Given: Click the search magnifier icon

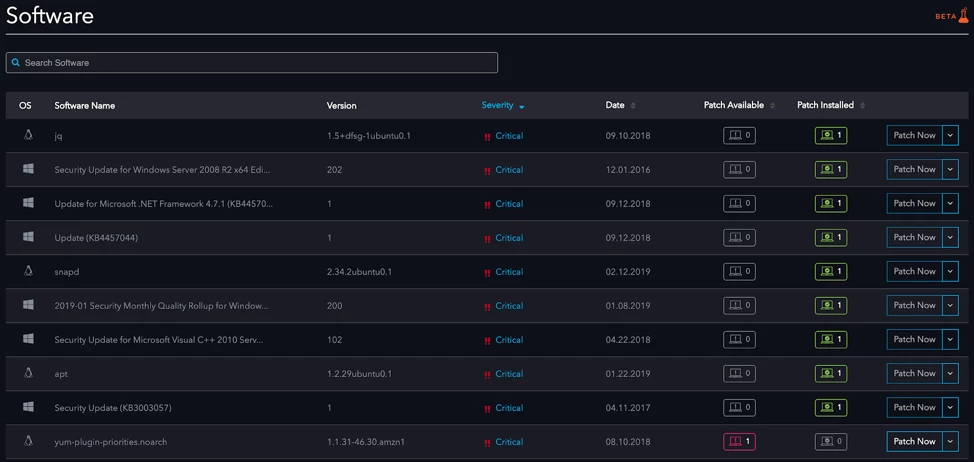Looking at the screenshot, I should click(x=16, y=63).
